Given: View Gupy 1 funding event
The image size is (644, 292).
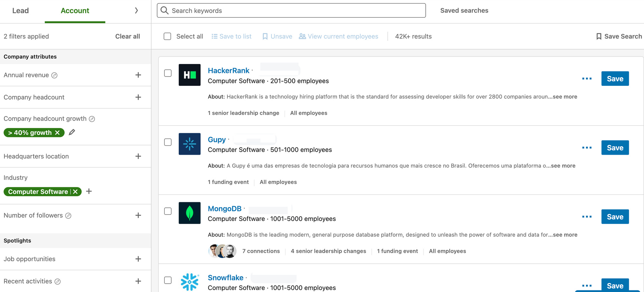Looking at the screenshot, I should click(228, 182).
